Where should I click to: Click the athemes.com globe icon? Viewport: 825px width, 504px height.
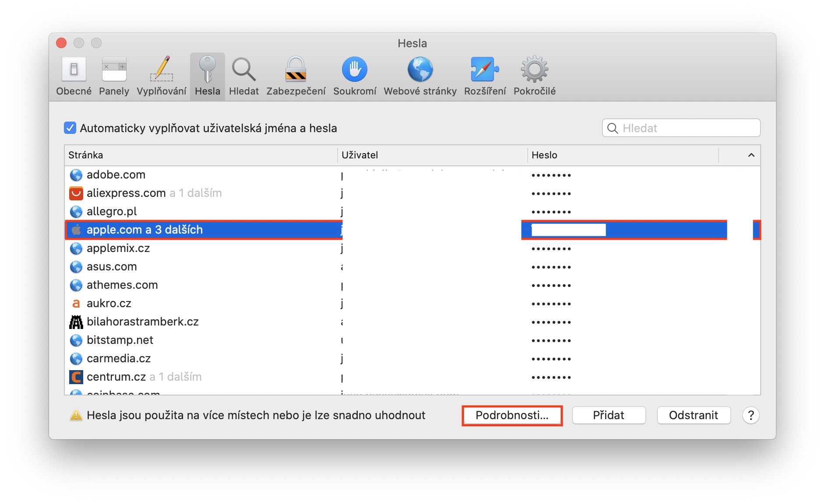click(76, 285)
